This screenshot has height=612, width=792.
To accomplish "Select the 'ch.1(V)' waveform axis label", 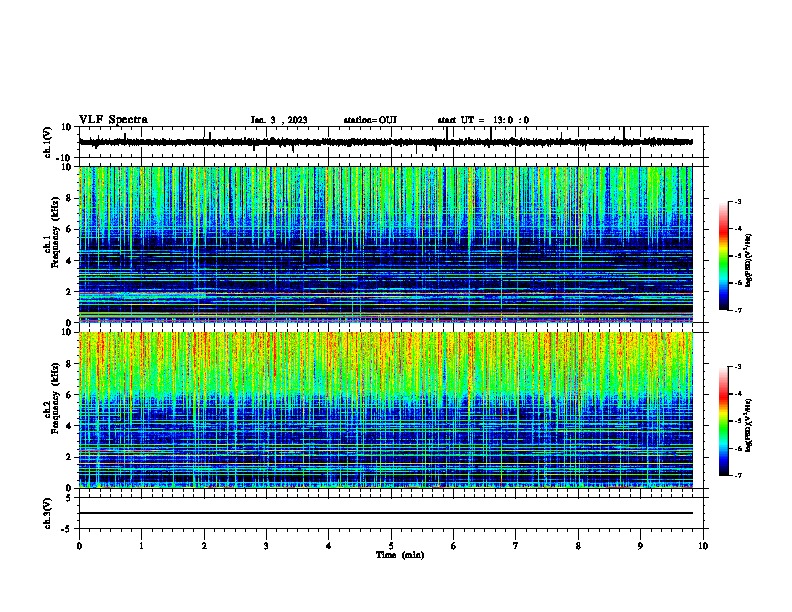I will (x=48, y=142).
